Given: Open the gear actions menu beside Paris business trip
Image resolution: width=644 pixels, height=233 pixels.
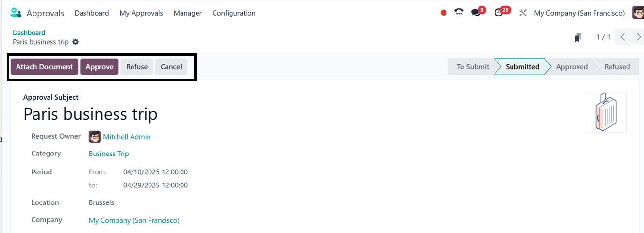Looking at the screenshot, I should (75, 42).
